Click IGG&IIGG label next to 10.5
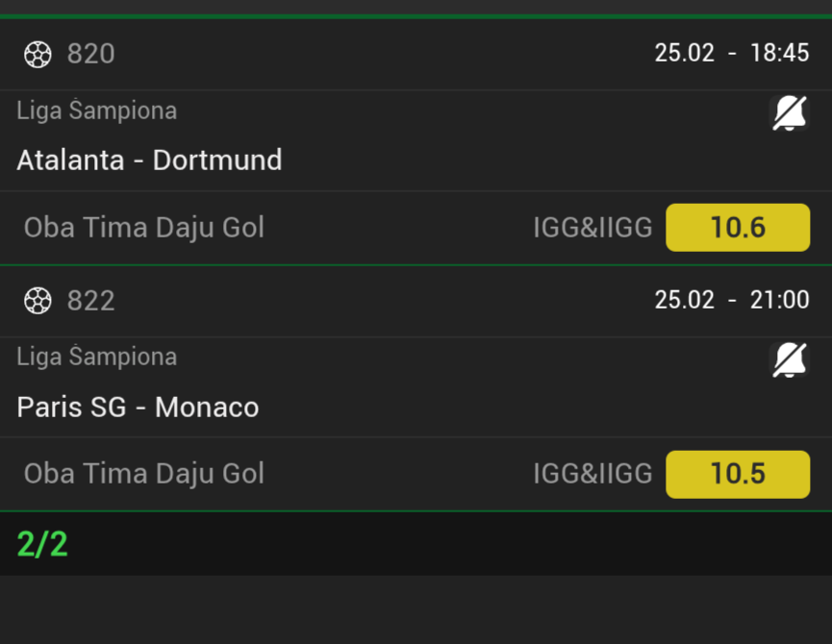This screenshot has width=832, height=644. [x=592, y=474]
